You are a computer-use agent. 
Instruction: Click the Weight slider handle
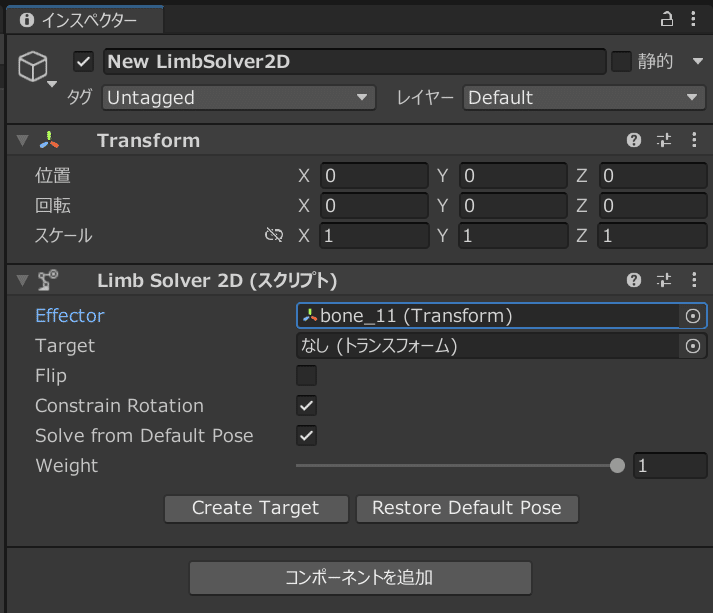coord(617,466)
